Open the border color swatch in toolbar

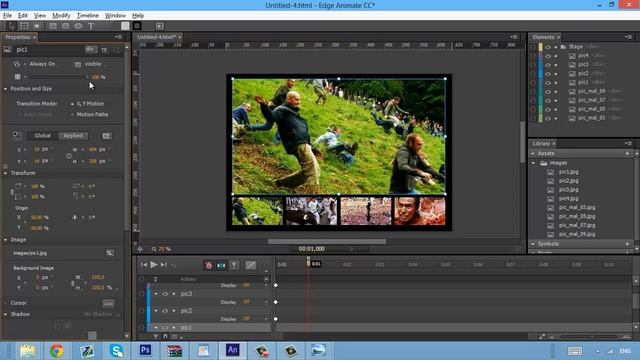[x=137, y=26]
